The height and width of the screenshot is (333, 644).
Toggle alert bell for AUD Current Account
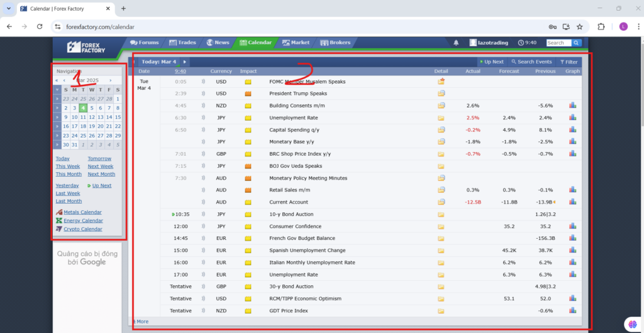click(x=203, y=202)
